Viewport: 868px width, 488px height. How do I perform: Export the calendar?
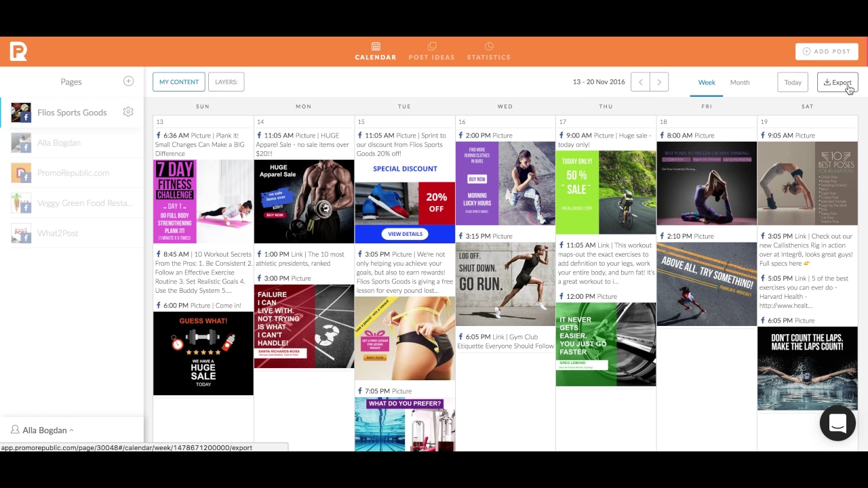click(x=837, y=82)
